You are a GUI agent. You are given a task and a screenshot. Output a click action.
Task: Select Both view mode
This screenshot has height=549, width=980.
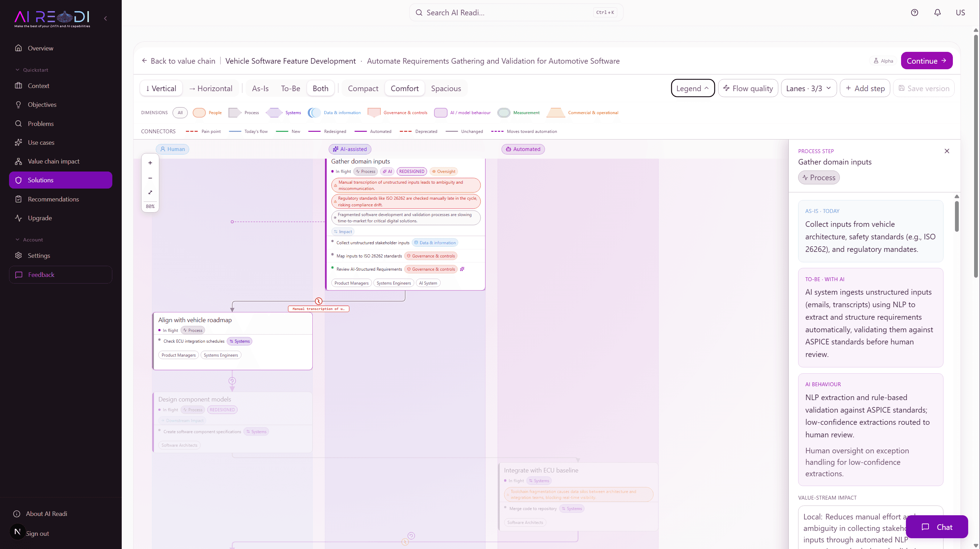pyautogui.click(x=320, y=88)
